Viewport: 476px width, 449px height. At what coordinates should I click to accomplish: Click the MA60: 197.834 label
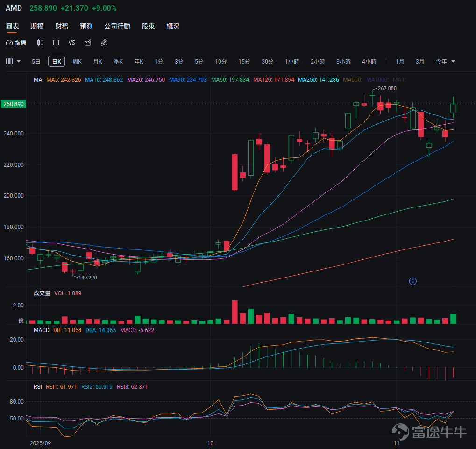click(230, 80)
